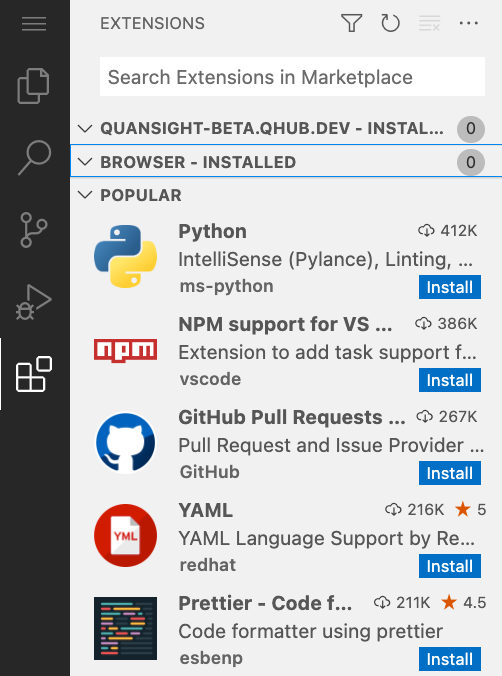Open the Views and More Actions ellipsis
Image resolution: width=502 pixels, height=676 pixels.
pos(469,23)
